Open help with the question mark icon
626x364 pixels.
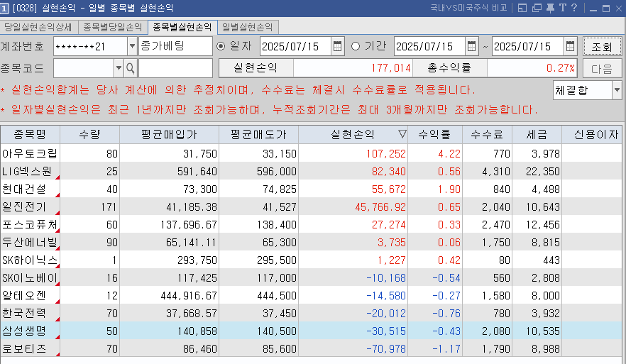[x=573, y=8]
